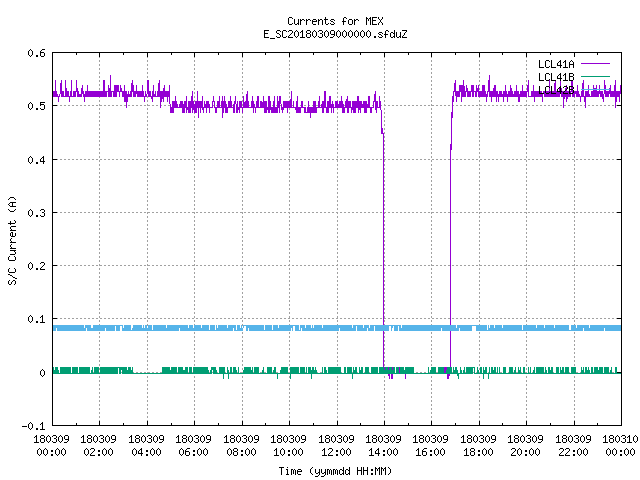The width and height of the screenshot is (640, 480).
Task: Click the purple LCL41A legend line sample
Action: (595, 64)
